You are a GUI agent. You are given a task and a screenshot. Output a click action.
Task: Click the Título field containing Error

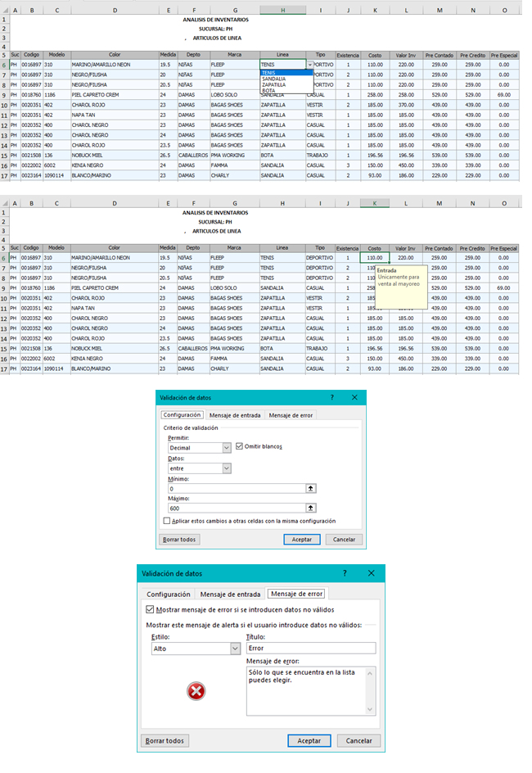[311, 649]
